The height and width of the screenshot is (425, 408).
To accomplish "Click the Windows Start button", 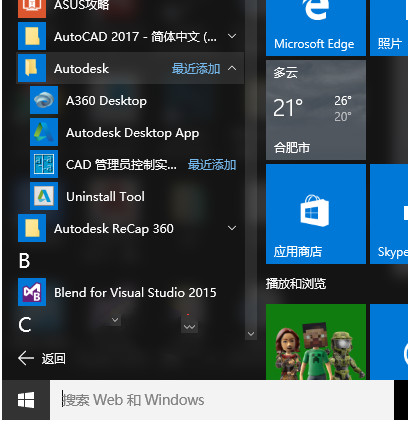I will [26, 400].
